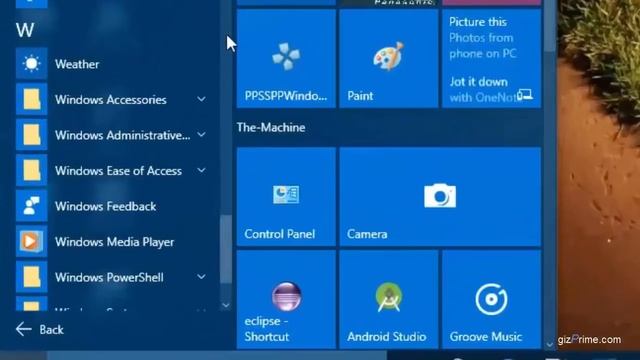This screenshot has height=360, width=640.
Task: Select the Weather text label
Action: click(x=77, y=64)
